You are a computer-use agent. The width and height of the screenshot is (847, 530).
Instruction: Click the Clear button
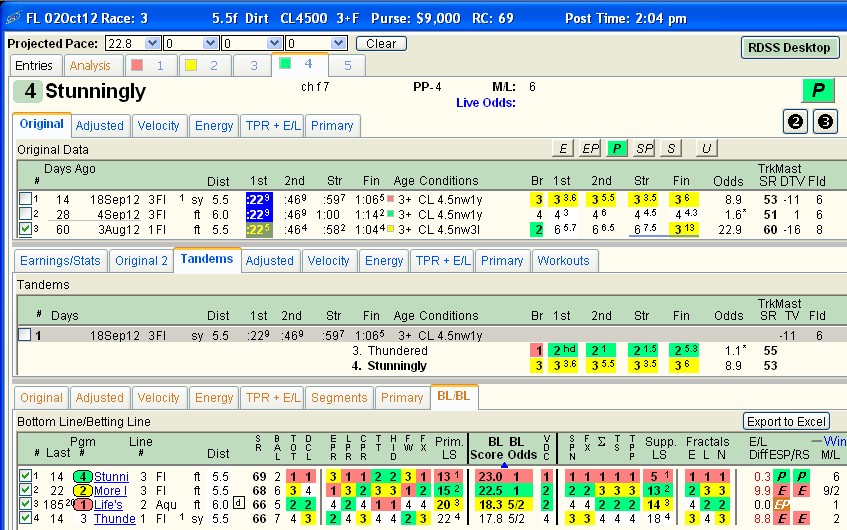pos(381,43)
